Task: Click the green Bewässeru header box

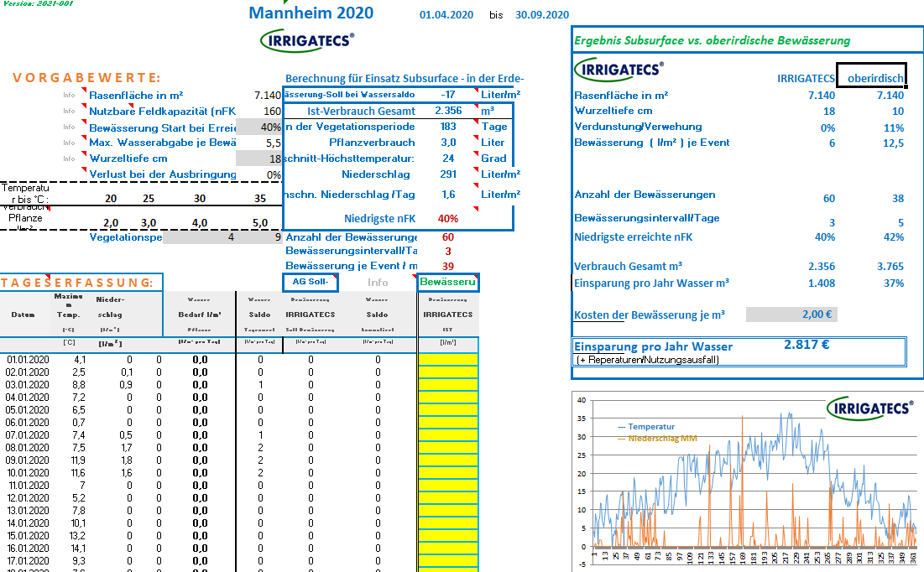Action: 448,282
